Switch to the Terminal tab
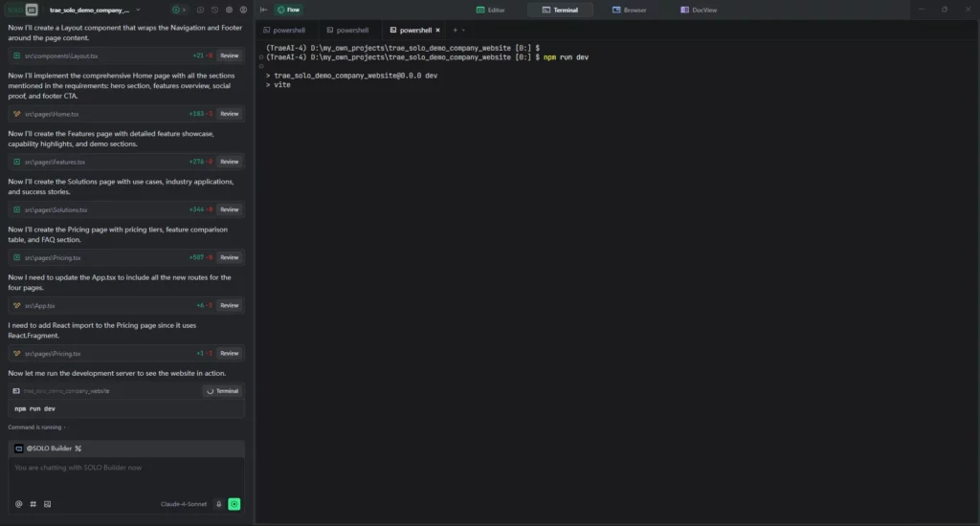Screen dimensions: 980x526 click(x=560, y=10)
